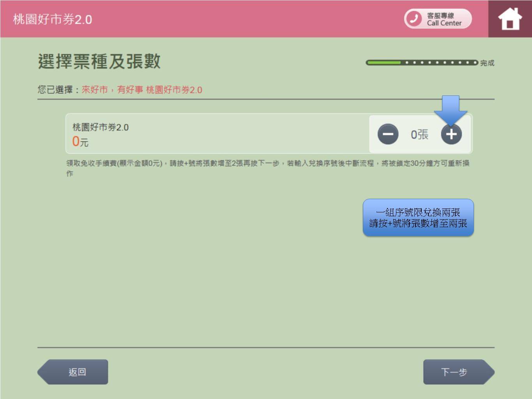Click the 選擇票種及張數 page heading
The height and width of the screenshot is (399, 532).
99,62
